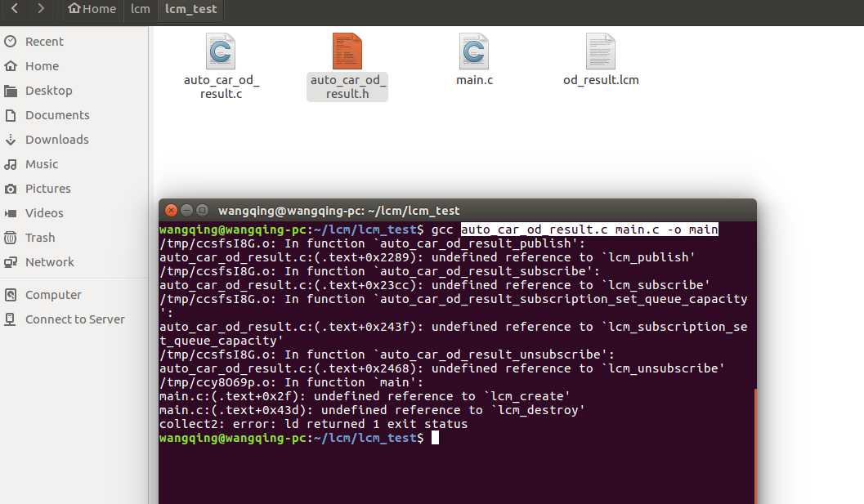Switch to the lcm folder breadcrumb
This screenshot has height=504, width=864.
click(139, 9)
